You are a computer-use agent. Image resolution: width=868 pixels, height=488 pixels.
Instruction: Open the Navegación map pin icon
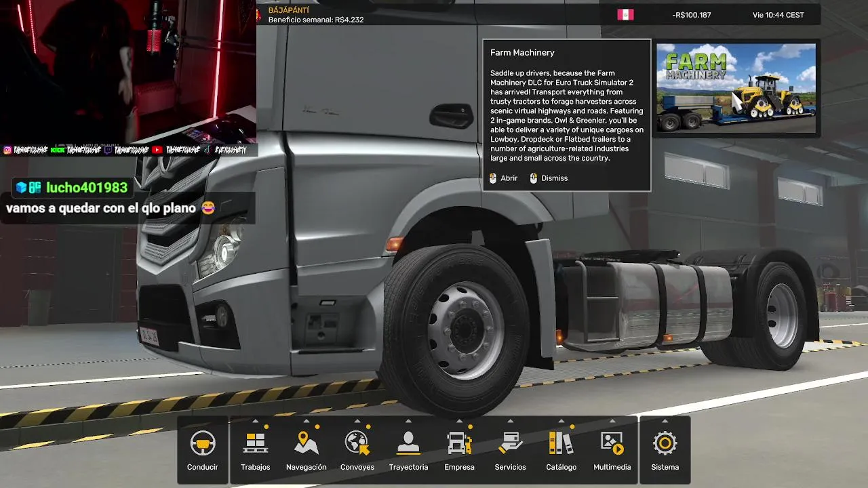[x=307, y=443]
